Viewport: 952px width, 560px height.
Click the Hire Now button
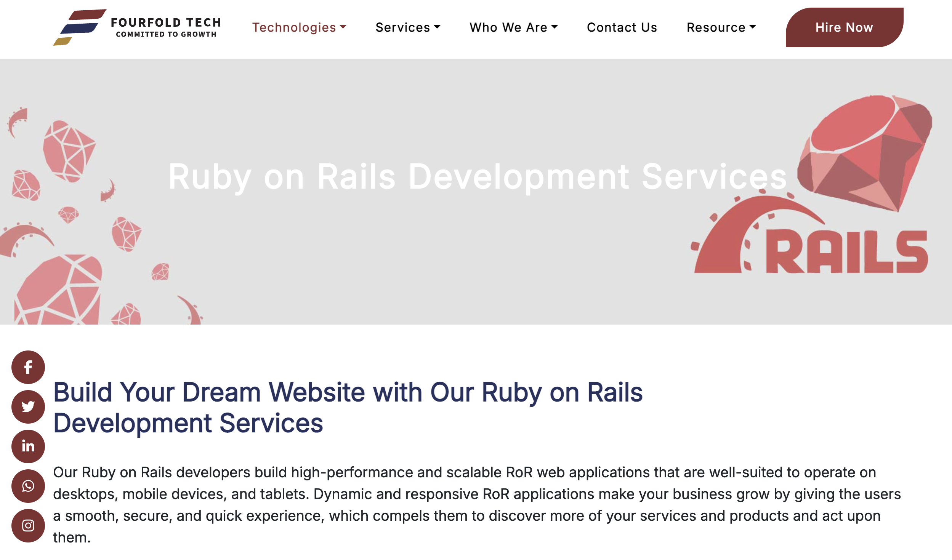[845, 27]
